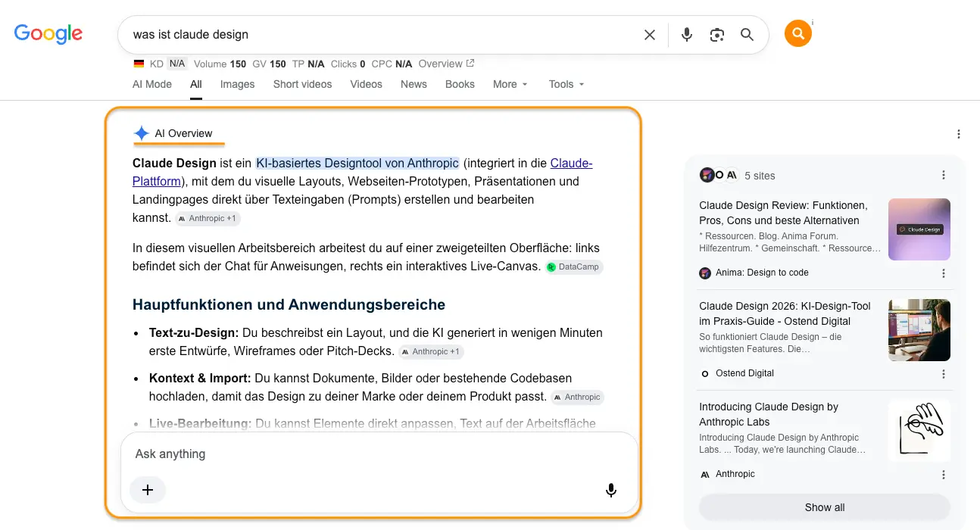Click the 'Text-zu-Design:' bullet label
Image resolution: width=980 pixels, height=530 pixels.
coord(194,332)
